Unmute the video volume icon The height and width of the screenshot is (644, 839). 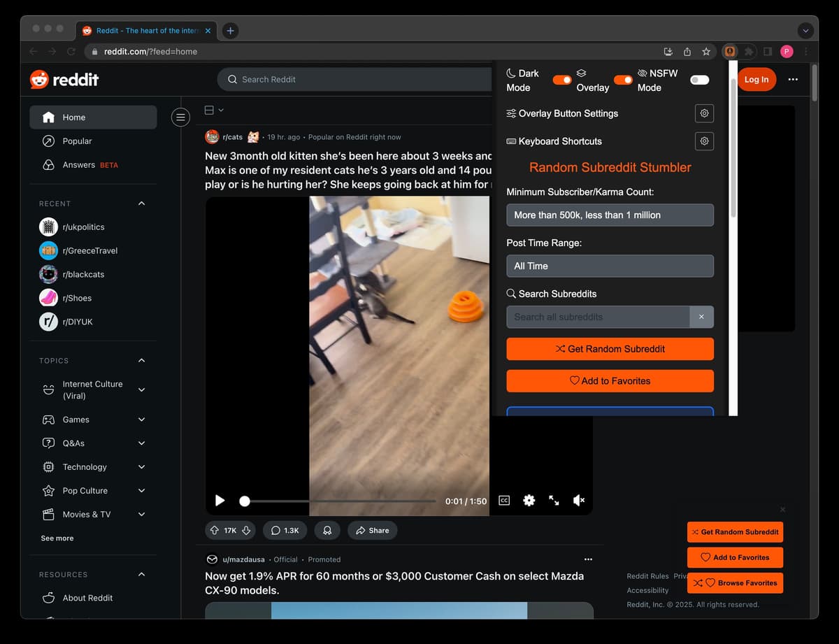pyautogui.click(x=578, y=501)
